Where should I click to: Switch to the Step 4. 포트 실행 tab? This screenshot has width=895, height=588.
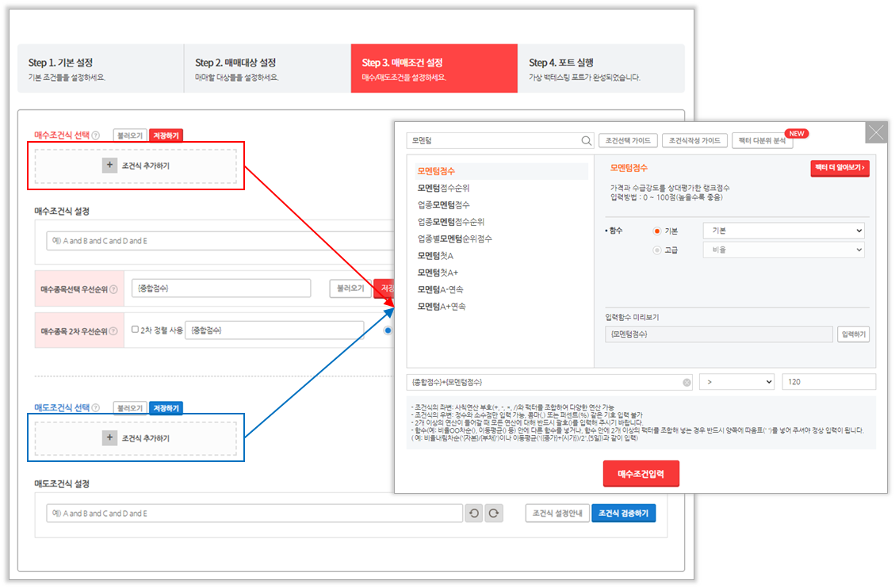600,69
